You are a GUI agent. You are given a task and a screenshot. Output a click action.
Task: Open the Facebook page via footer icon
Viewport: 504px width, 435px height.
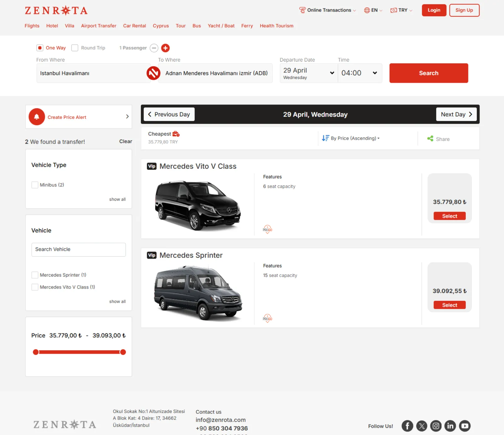(407, 426)
